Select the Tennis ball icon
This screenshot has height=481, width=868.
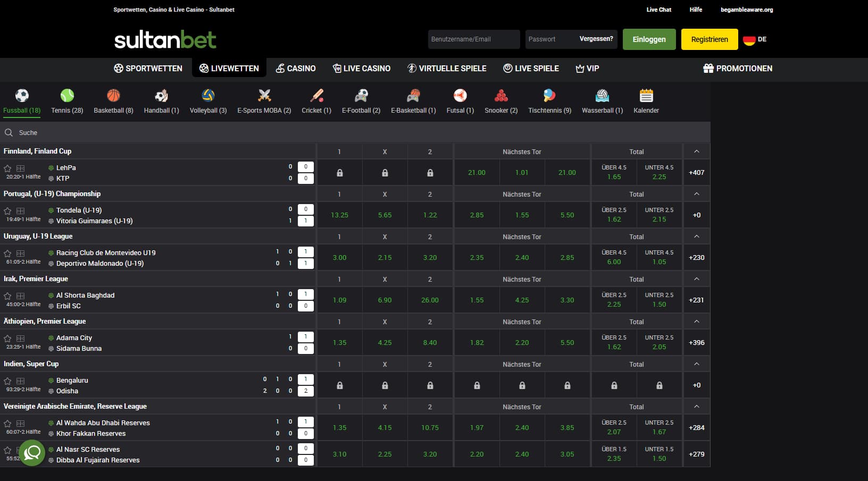(x=67, y=96)
